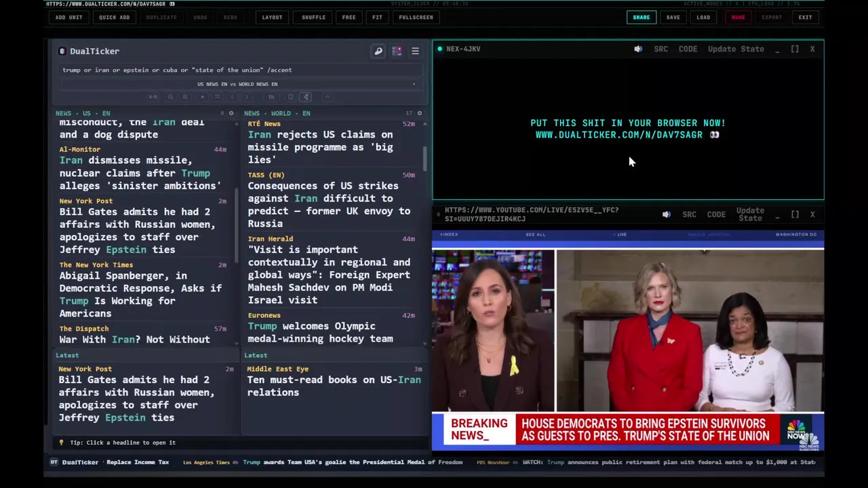Mute the YouTube live panel speaker

(667, 214)
